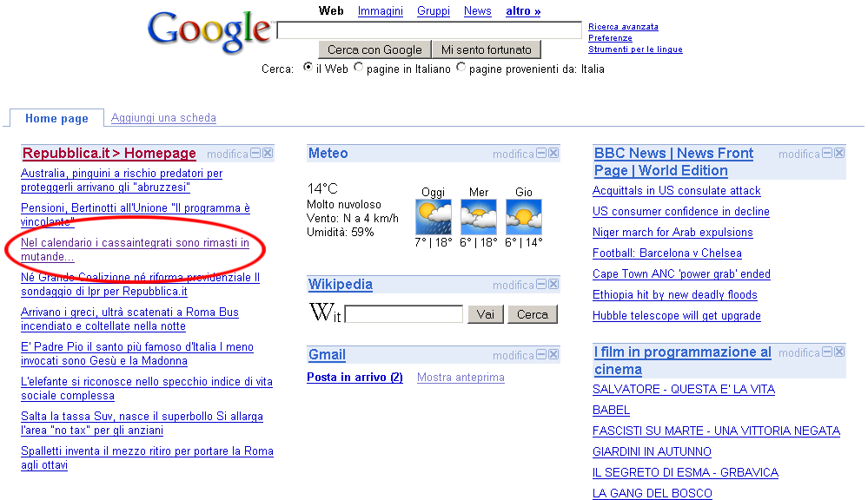
Task: Click Aggiungi una scheda tab link
Action: [x=163, y=118]
